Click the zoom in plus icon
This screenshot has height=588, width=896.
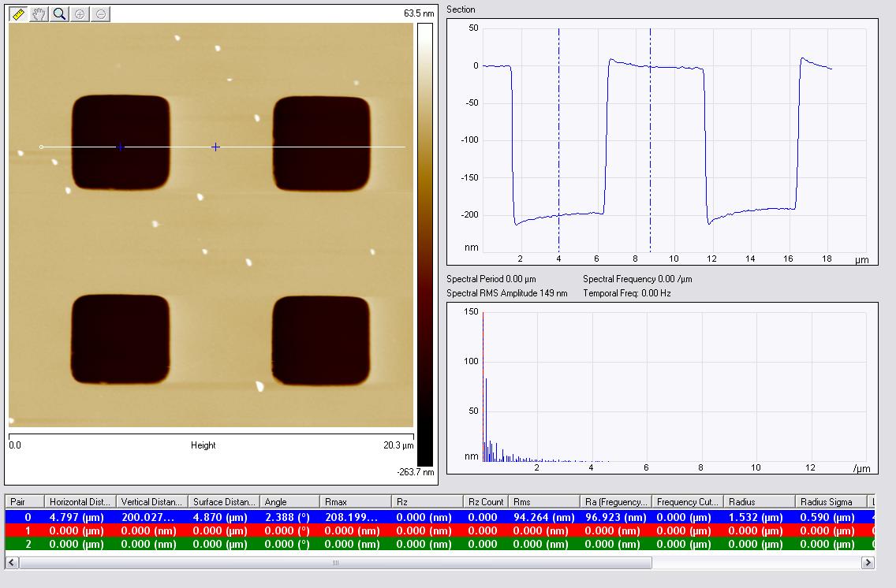coord(80,14)
